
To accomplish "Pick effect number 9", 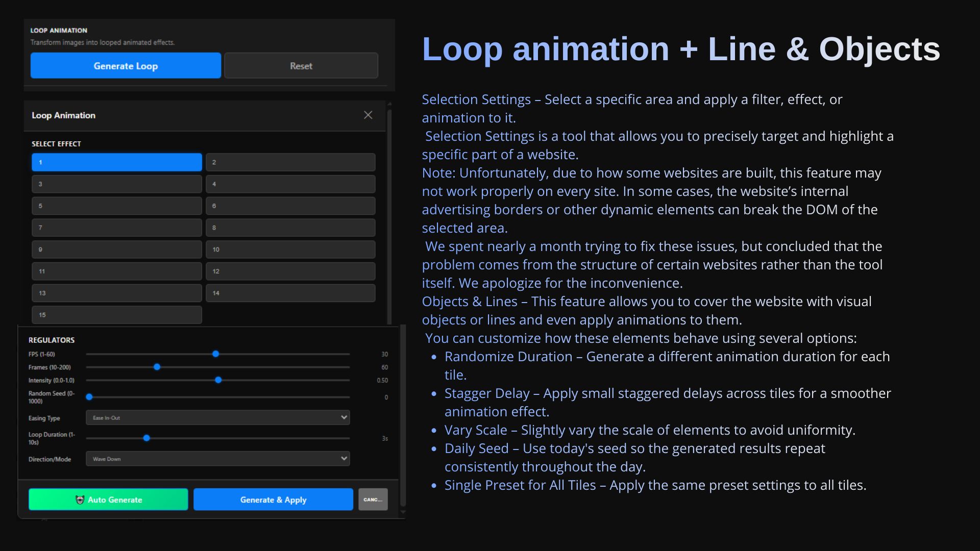I will 116,249.
